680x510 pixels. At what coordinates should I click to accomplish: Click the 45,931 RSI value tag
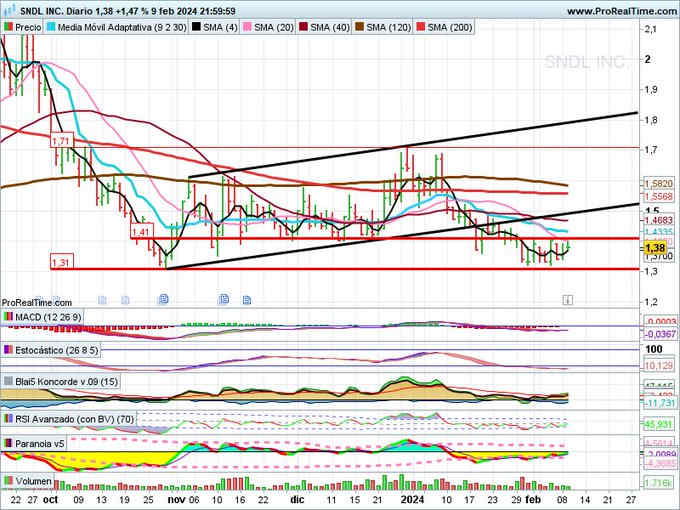(658, 425)
